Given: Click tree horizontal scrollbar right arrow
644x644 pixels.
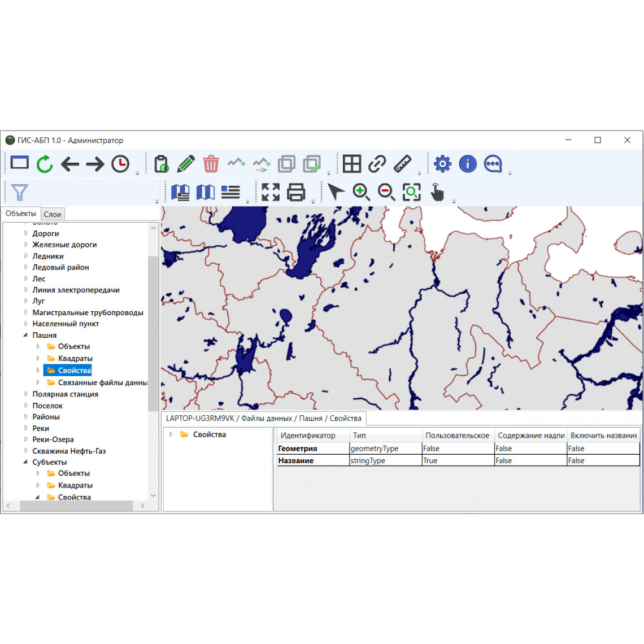Looking at the screenshot, I should (x=142, y=506).
